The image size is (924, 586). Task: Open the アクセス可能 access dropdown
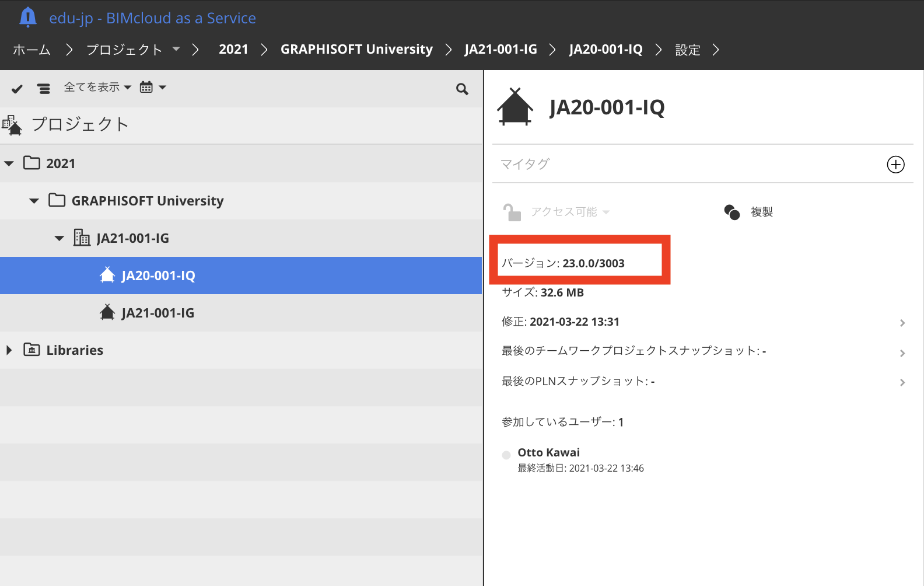570,212
